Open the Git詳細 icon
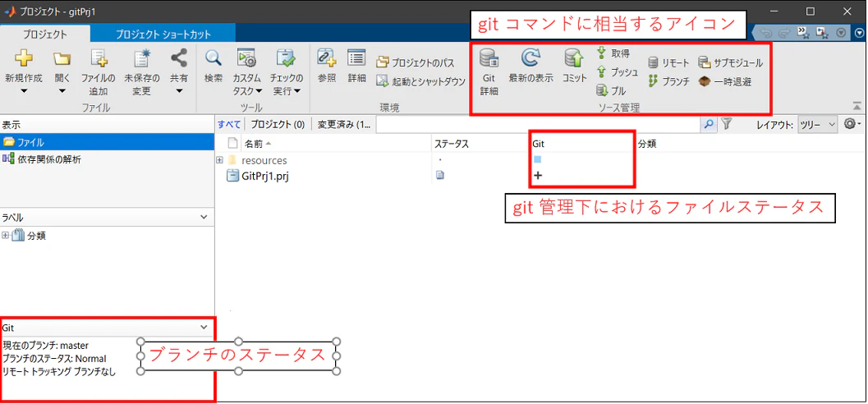This screenshot has height=404, width=868. (489, 57)
